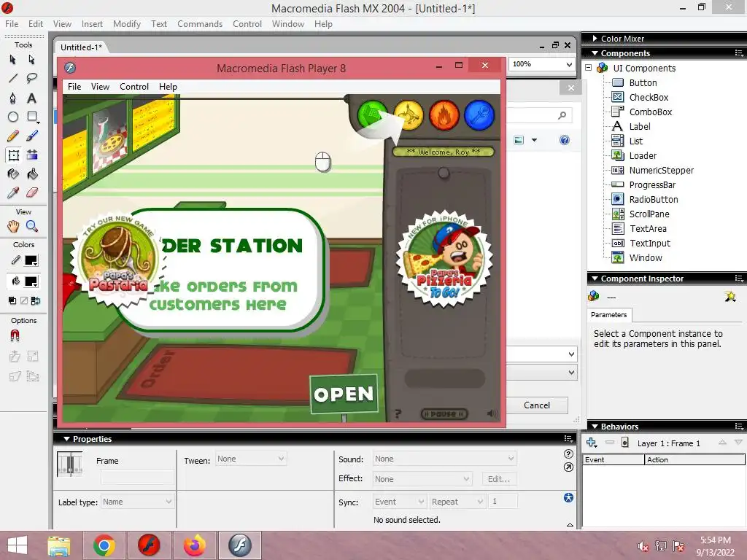Screen dimensions: 747x560
Task: Open the Window menu
Action: (x=287, y=24)
